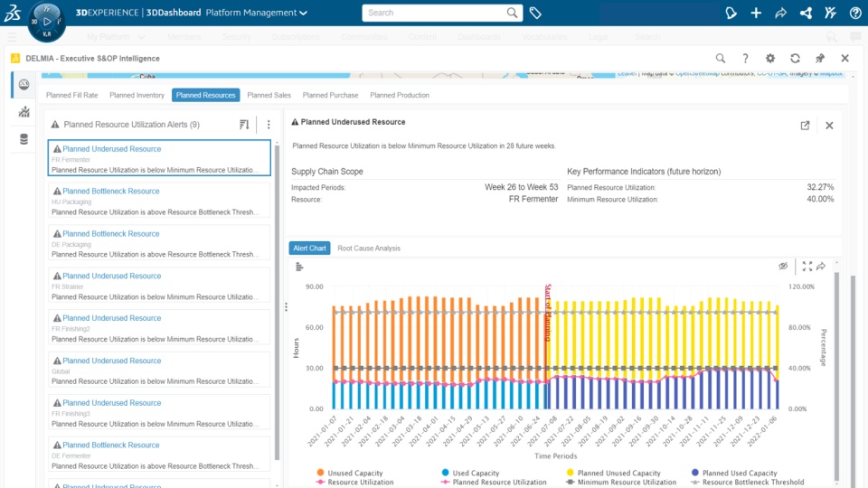Viewport: 868px width, 488px height.
Task: Toggle Minimum Resource Utilization legend entry
Action: click(x=621, y=483)
